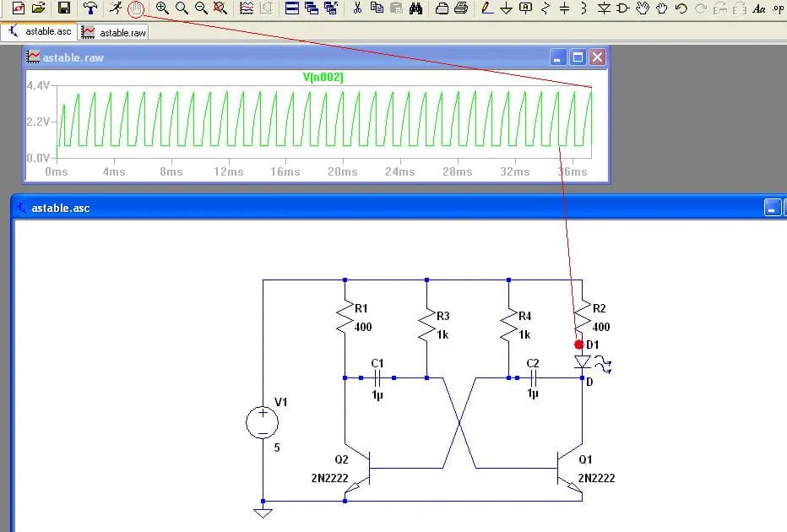This screenshot has width=787, height=532.
Task: Click the Undo arrow in toolbar
Action: 681,8
